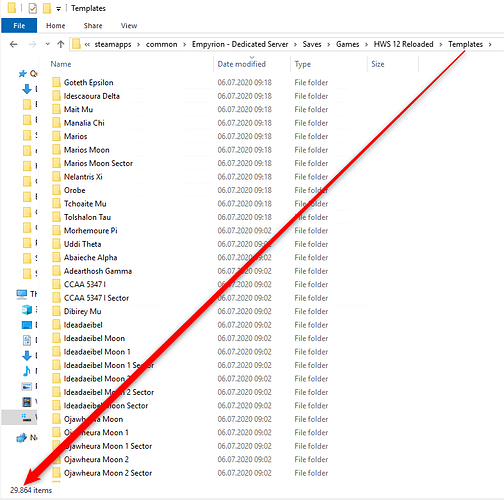Image resolution: width=504 pixels, height=500 pixels.
Task: Select the CCAA 5347 I folder icon
Action: [x=56, y=284]
